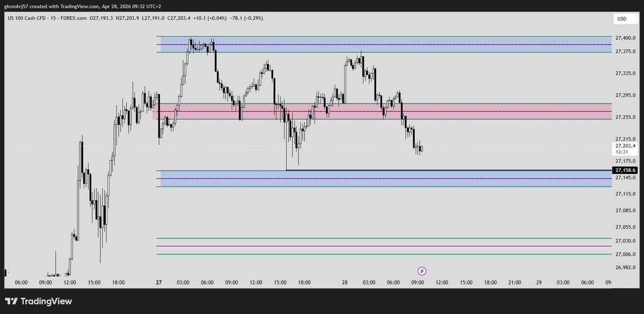Click the purple lightning event icon

click(422, 271)
